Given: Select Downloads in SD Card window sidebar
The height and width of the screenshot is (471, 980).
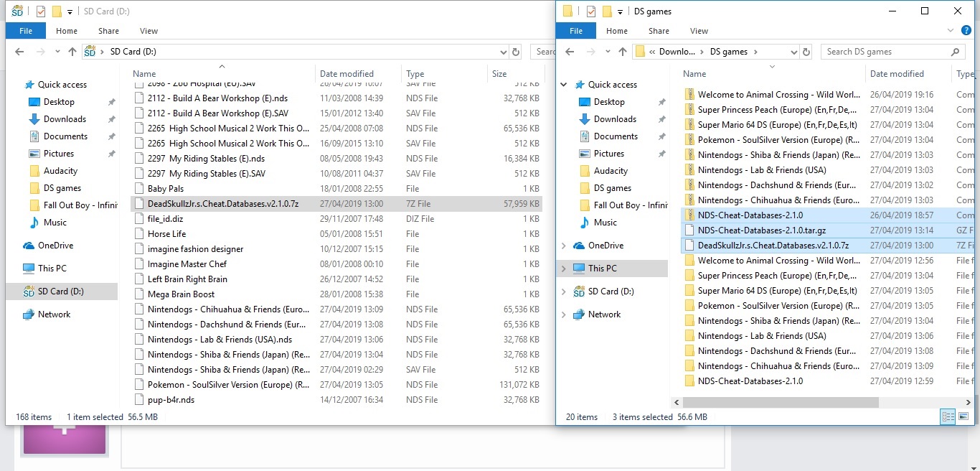Looking at the screenshot, I should tap(65, 119).
